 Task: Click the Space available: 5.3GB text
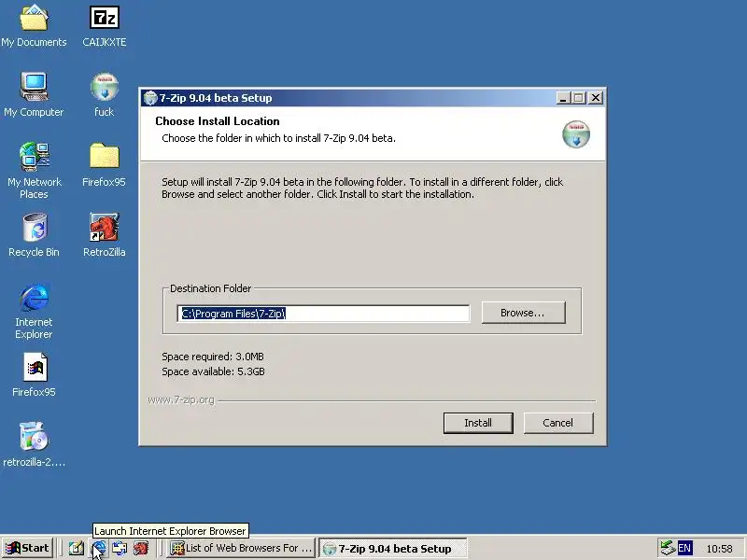pyautogui.click(x=213, y=371)
